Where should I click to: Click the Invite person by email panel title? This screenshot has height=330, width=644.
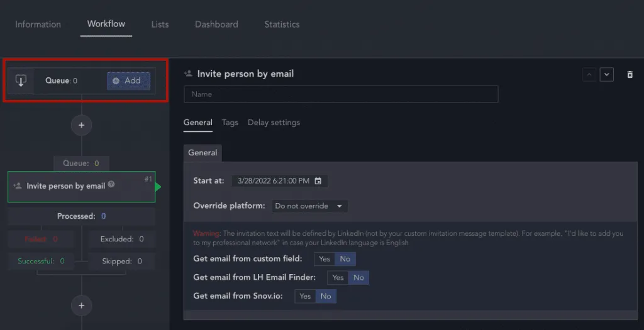[x=246, y=74]
